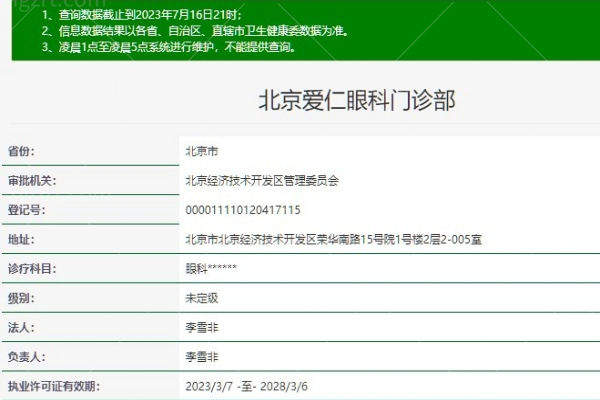Click 李雪非 in the 负责人 row
The image size is (600, 400).
[x=202, y=357]
